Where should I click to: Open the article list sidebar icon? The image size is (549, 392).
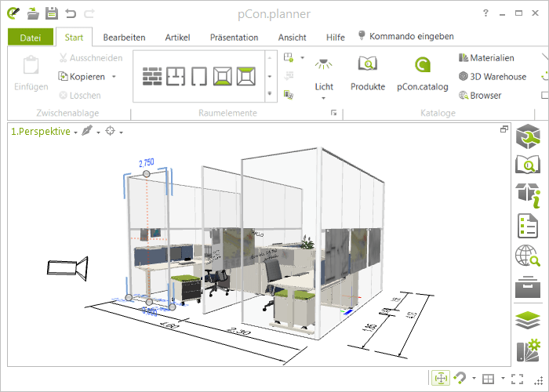tap(528, 226)
